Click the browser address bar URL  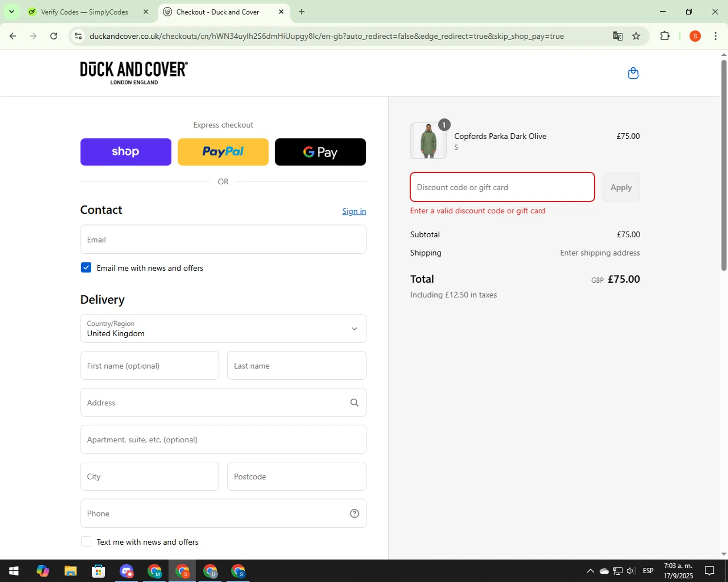click(x=327, y=36)
